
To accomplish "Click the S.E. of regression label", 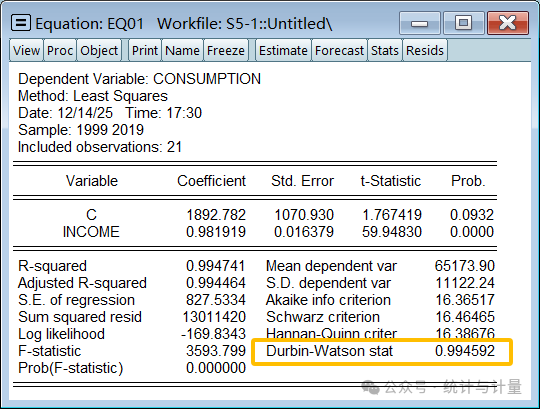I will tap(76, 300).
